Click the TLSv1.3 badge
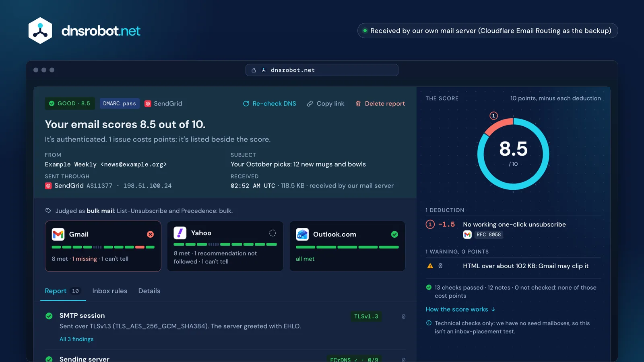The width and height of the screenshot is (644, 362). pos(366,317)
